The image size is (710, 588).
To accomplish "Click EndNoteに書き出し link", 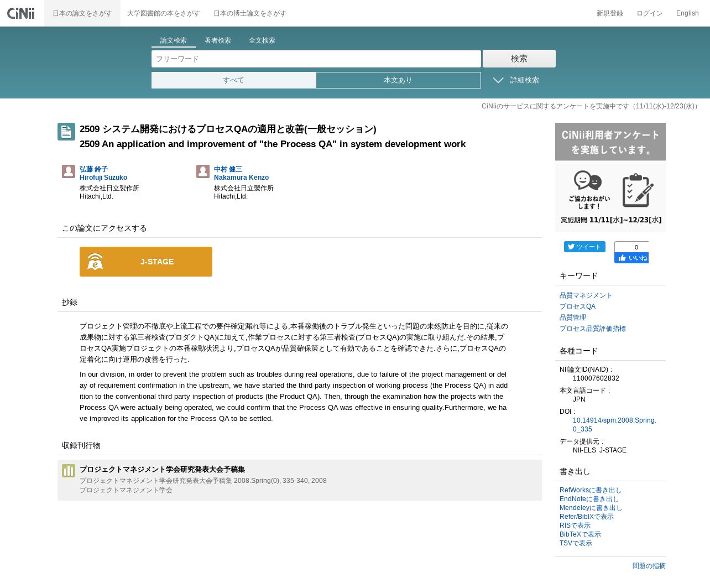I will (589, 499).
